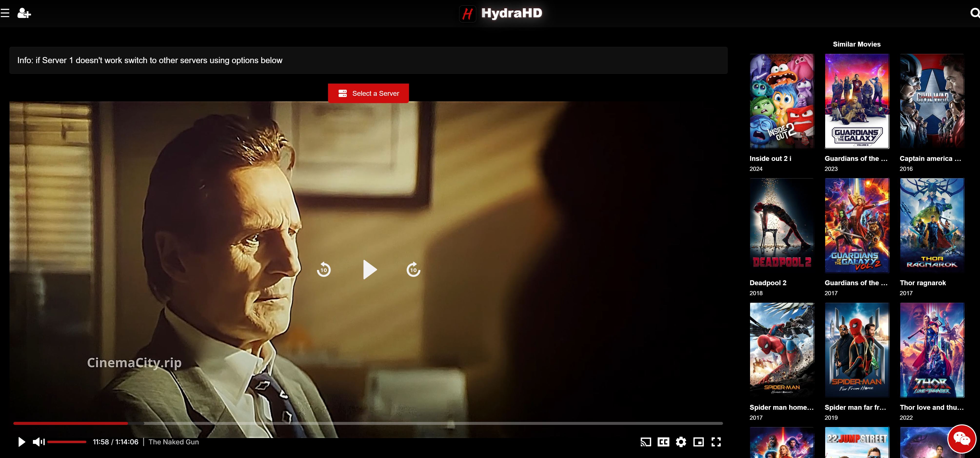
Task: Click the 11:58 / 1:14:06 time display
Action: click(116, 442)
